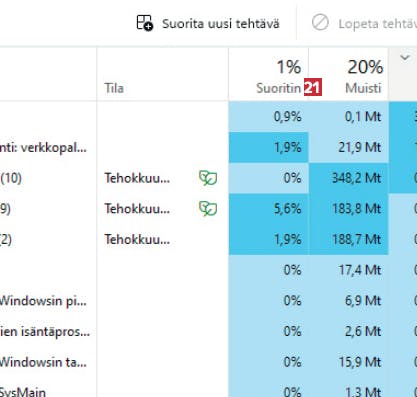Select the SysMain service row
This screenshot has width=417, height=397.
208,391
